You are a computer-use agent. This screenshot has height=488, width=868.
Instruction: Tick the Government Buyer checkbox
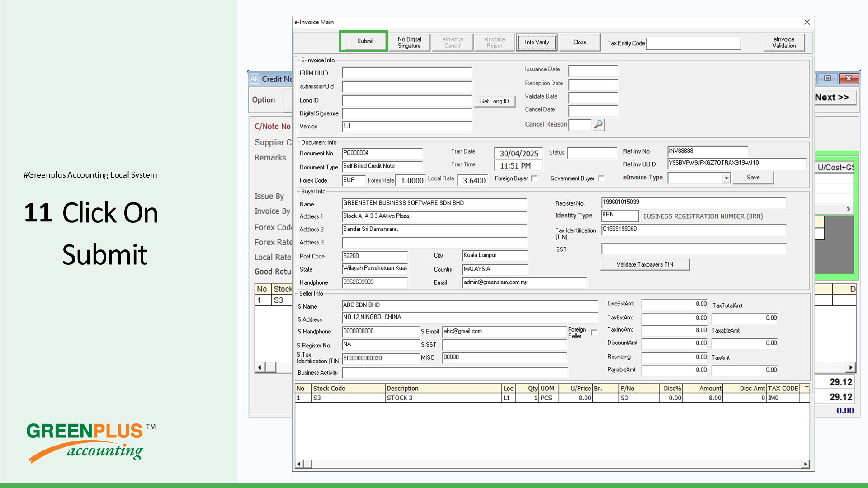[601, 178]
